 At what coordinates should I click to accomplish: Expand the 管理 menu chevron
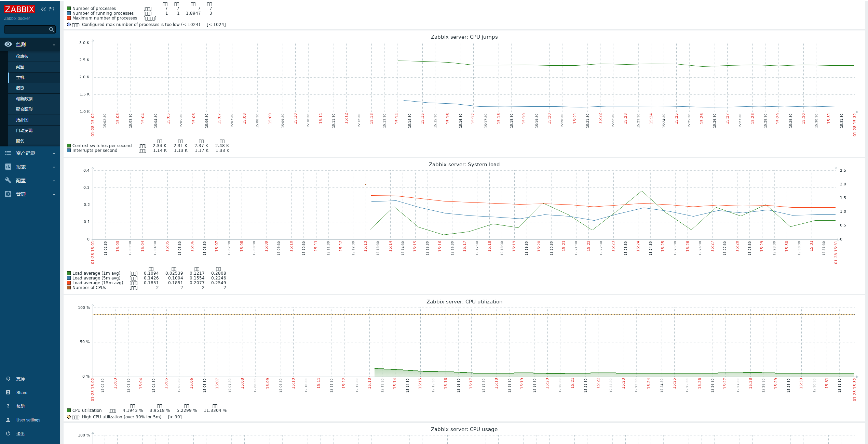(x=54, y=195)
